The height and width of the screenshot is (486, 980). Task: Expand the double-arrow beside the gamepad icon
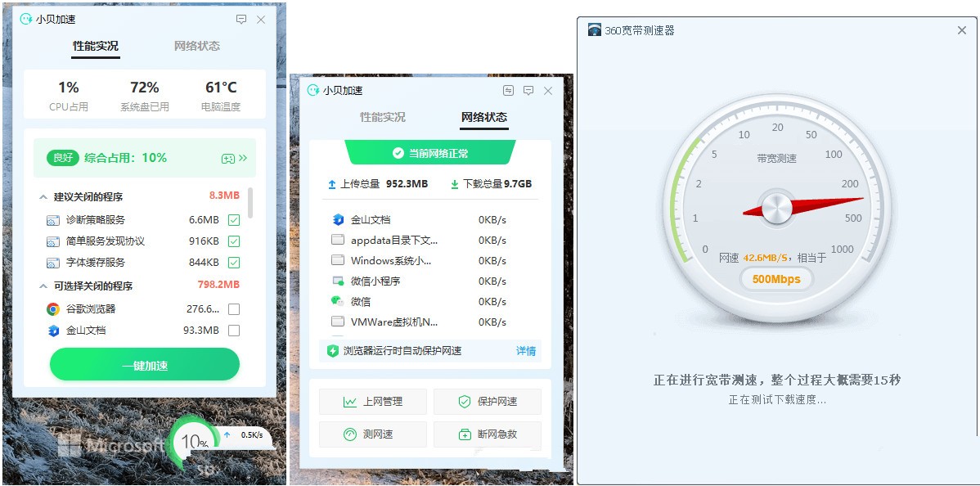tap(243, 158)
